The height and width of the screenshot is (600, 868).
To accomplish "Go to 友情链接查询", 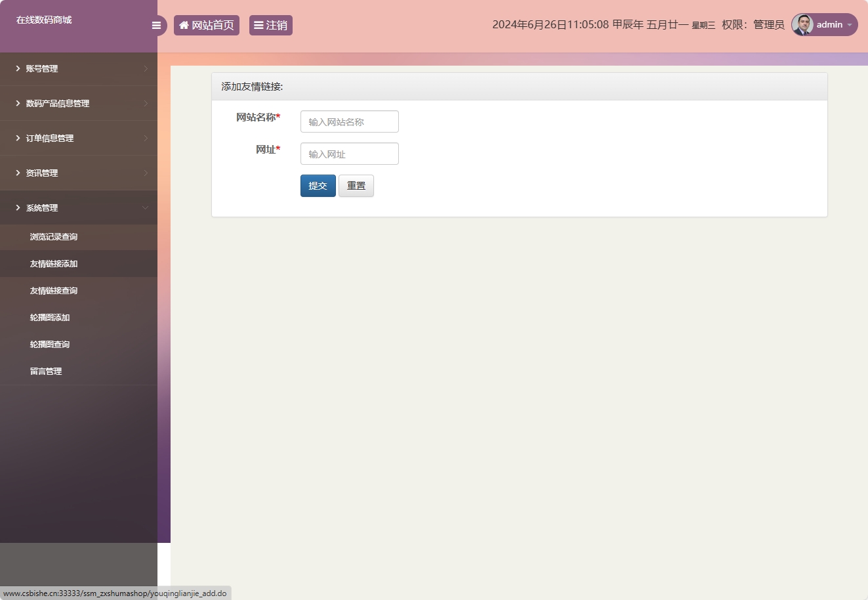I will click(79, 291).
